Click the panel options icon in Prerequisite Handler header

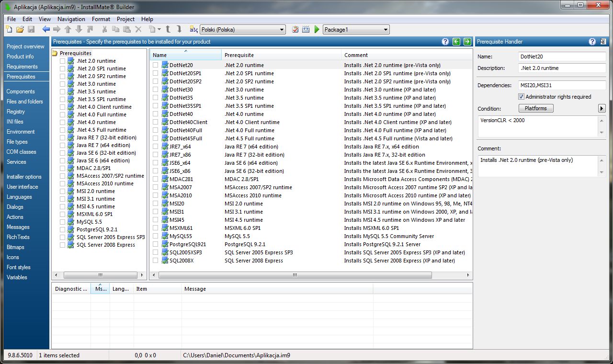coord(603,42)
